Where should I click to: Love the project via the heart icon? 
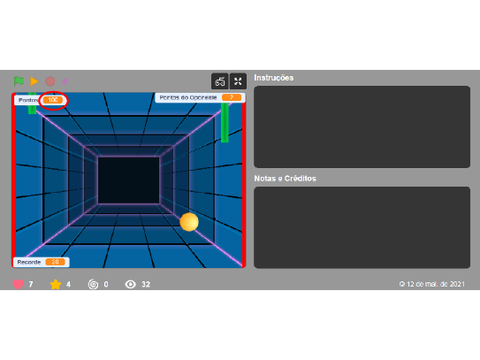(18, 284)
